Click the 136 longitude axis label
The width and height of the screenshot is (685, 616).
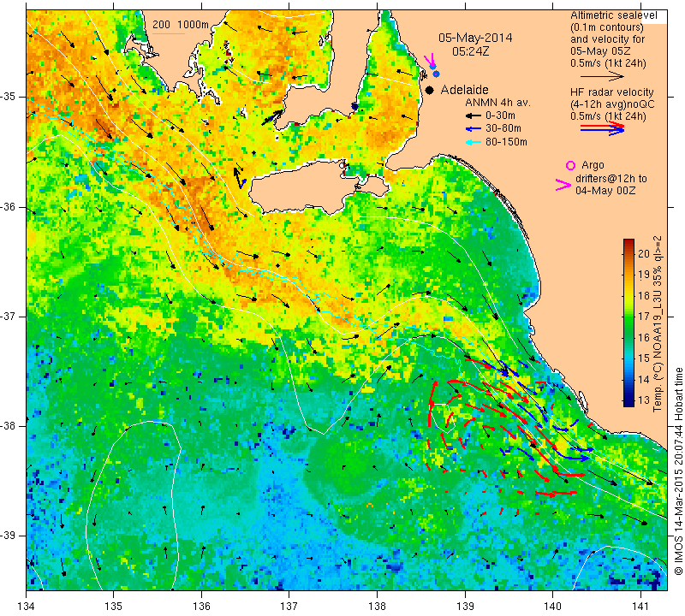click(201, 607)
